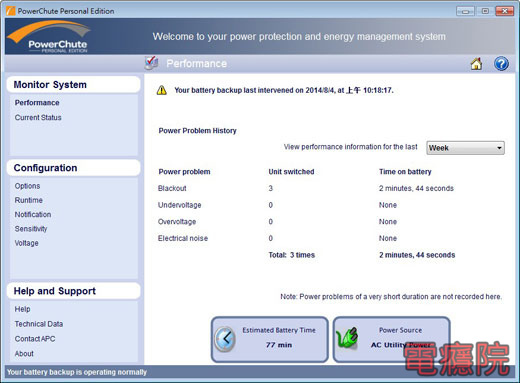
Task: Open the About page
Action: click(24, 354)
